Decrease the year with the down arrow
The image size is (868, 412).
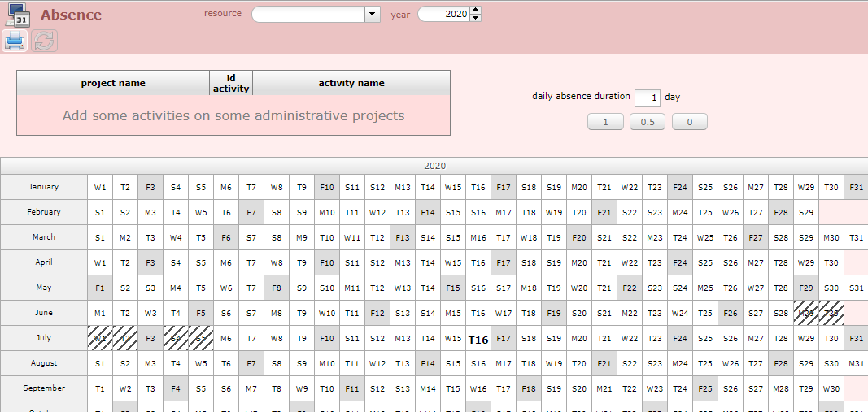[476, 18]
